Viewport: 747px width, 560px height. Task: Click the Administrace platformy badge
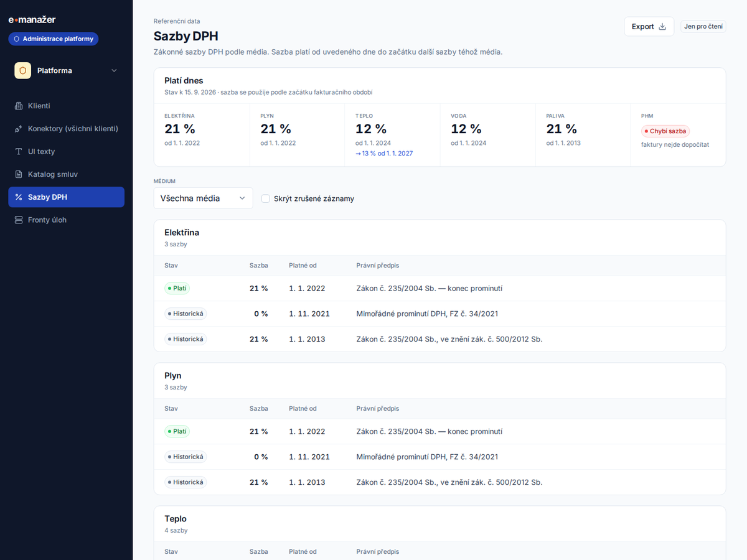(54, 39)
